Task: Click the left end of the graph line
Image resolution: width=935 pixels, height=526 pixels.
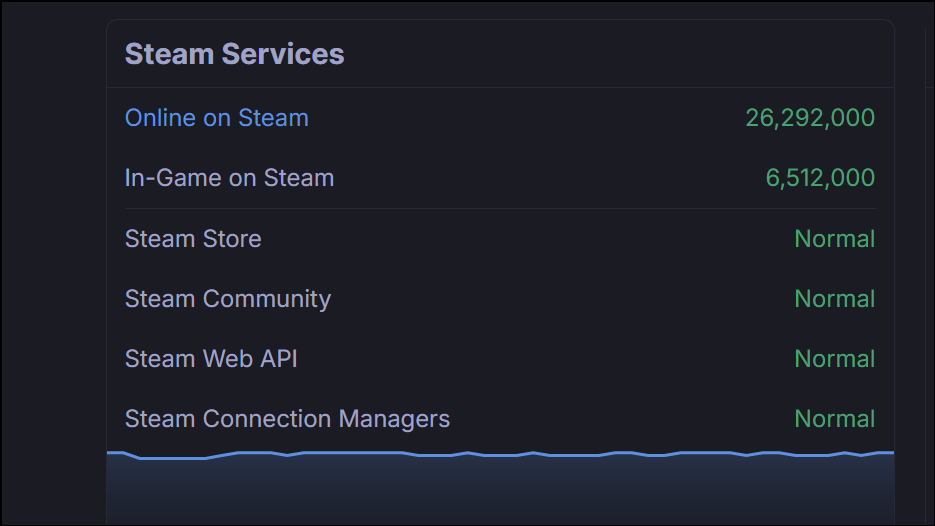Action: (111, 453)
